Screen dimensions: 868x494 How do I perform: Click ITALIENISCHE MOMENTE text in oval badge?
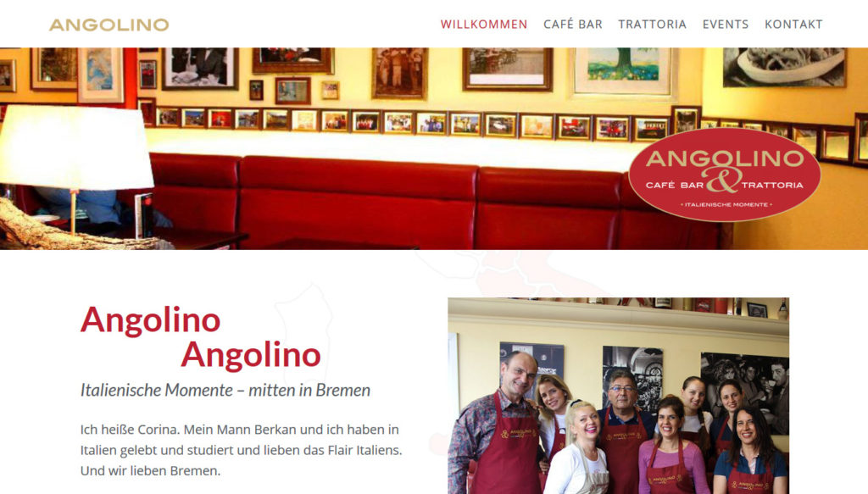point(726,205)
